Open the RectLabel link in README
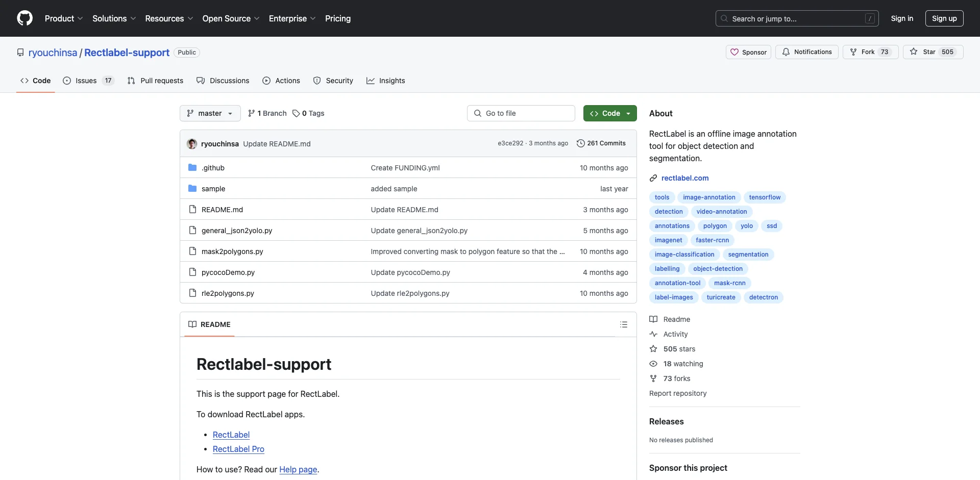Screen dimensions: 980x480 pos(231,435)
